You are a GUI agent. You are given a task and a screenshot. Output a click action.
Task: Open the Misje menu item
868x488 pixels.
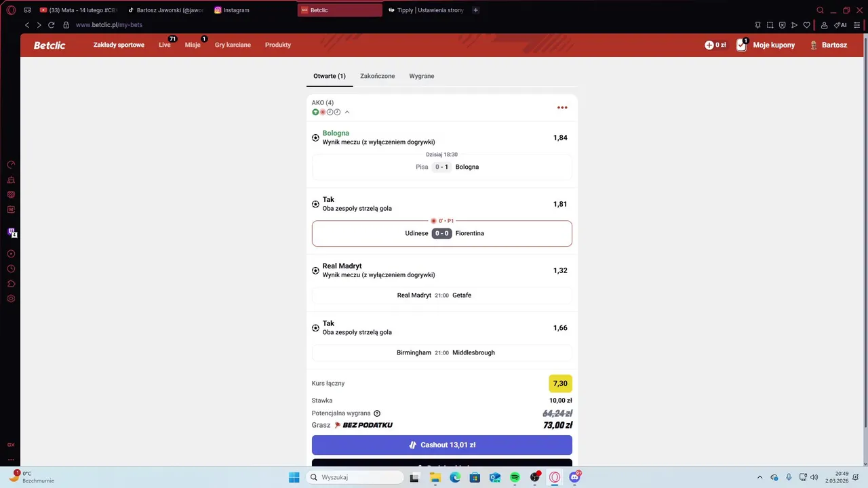click(x=193, y=45)
